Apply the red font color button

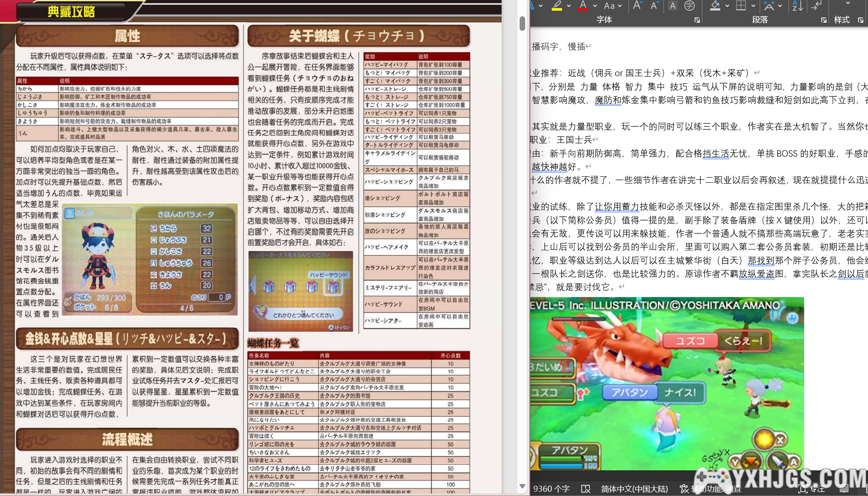(583, 6)
